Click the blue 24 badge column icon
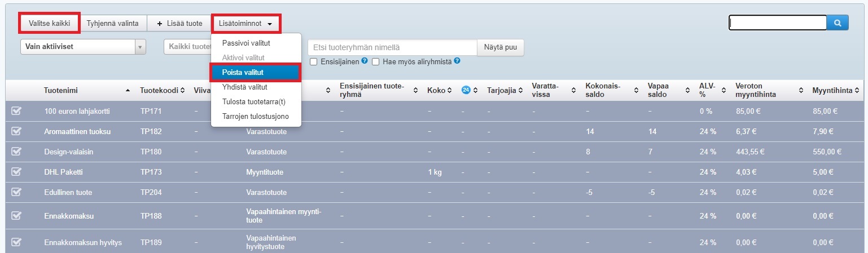The image size is (868, 253). point(466,90)
